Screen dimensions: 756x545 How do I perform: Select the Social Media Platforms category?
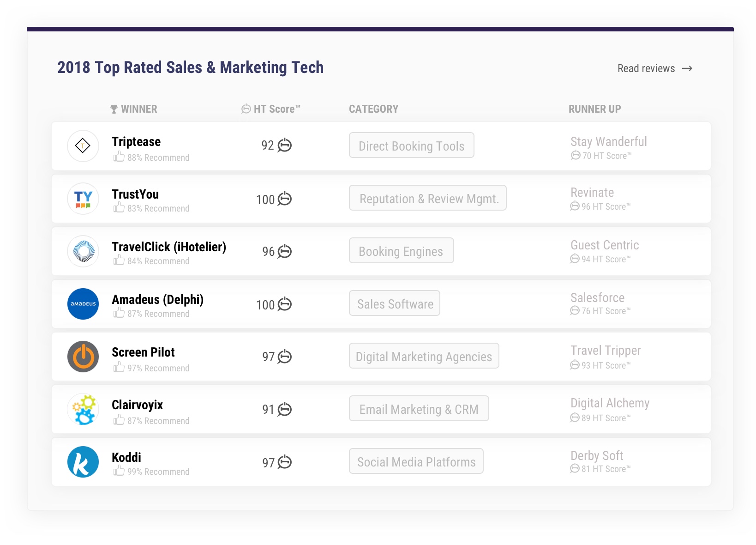(416, 461)
